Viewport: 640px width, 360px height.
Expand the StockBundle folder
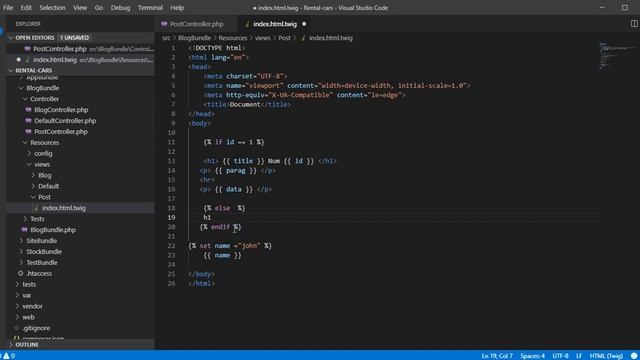[44, 251]
